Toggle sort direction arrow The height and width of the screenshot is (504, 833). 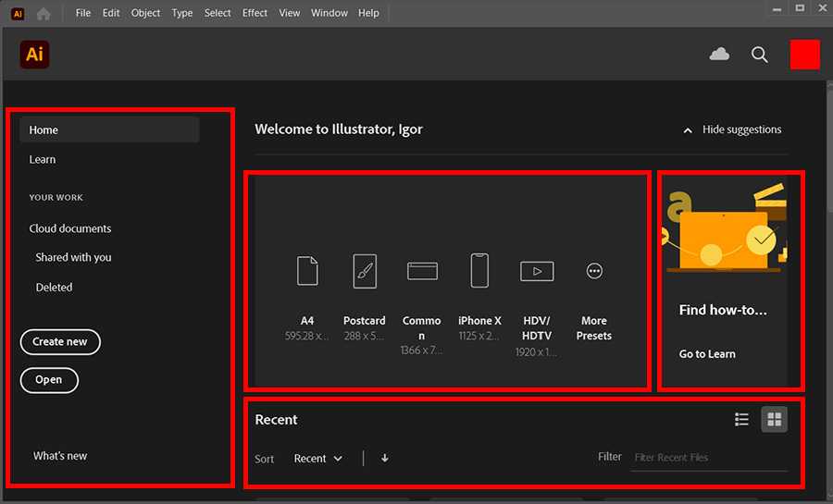[385, 458]
